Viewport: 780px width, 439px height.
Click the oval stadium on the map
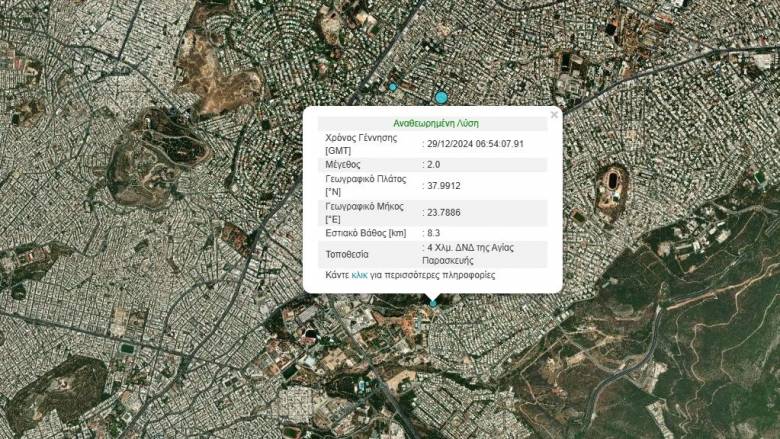609,182
